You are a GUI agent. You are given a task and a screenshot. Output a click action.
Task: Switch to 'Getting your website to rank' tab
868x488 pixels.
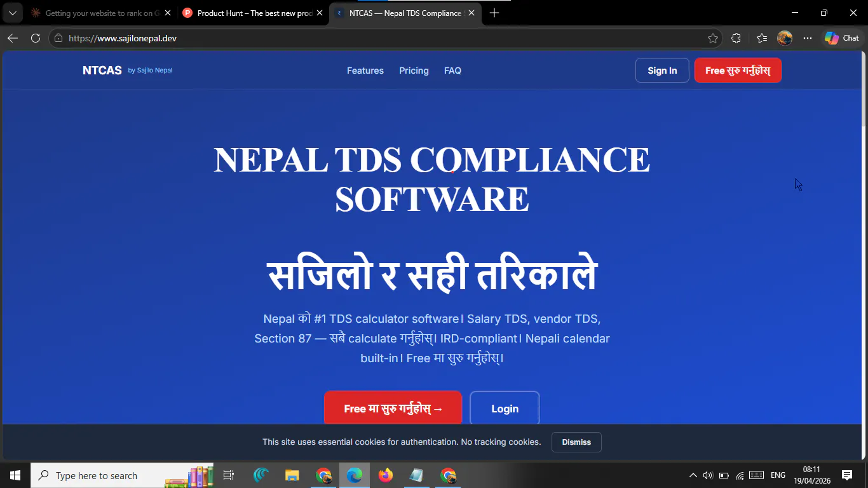coord(100,13)
